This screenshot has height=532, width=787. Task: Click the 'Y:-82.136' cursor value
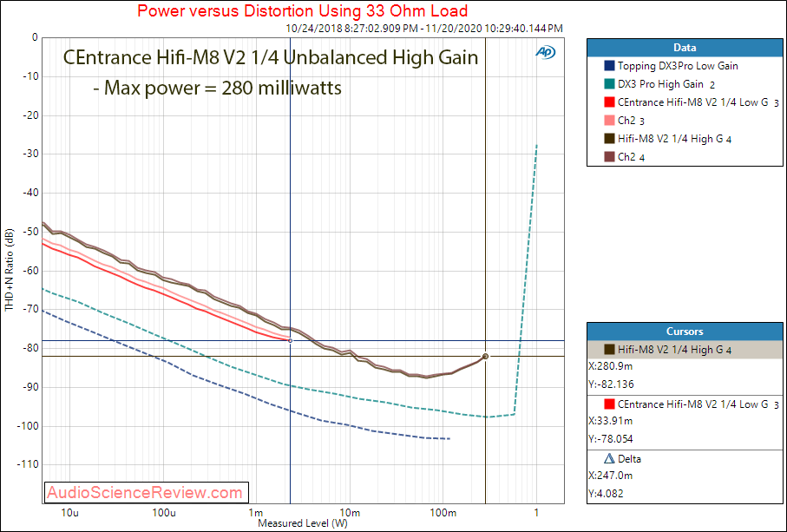point(612,384)
